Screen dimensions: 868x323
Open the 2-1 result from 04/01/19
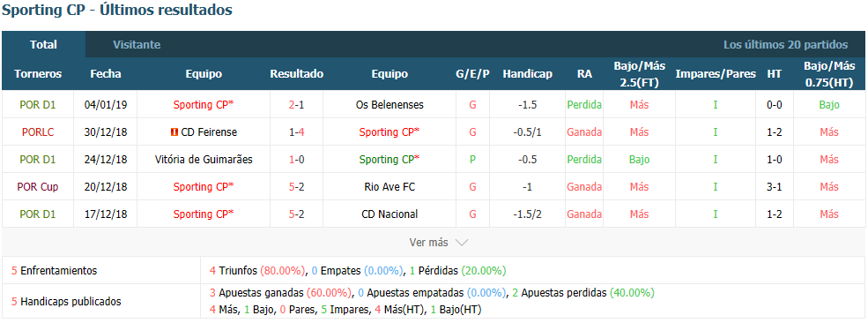297,105
